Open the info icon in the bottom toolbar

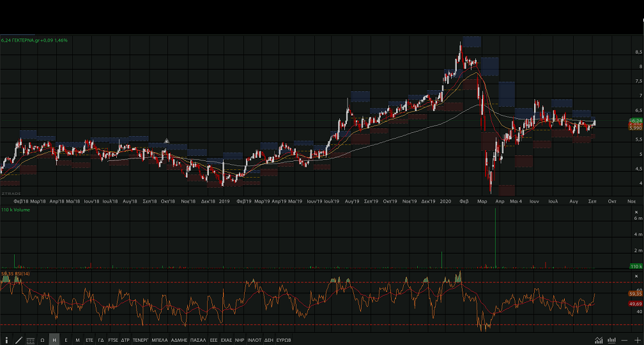click(x=6, y=340)
